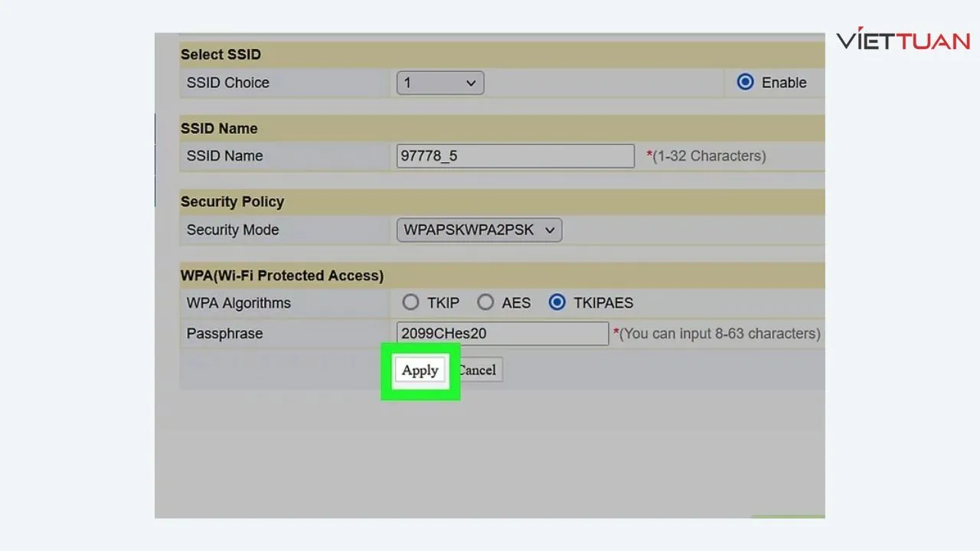This screenshot has height=551, width=980.
Task: Click the WPA Algorithms label
Action: point(238,303)
